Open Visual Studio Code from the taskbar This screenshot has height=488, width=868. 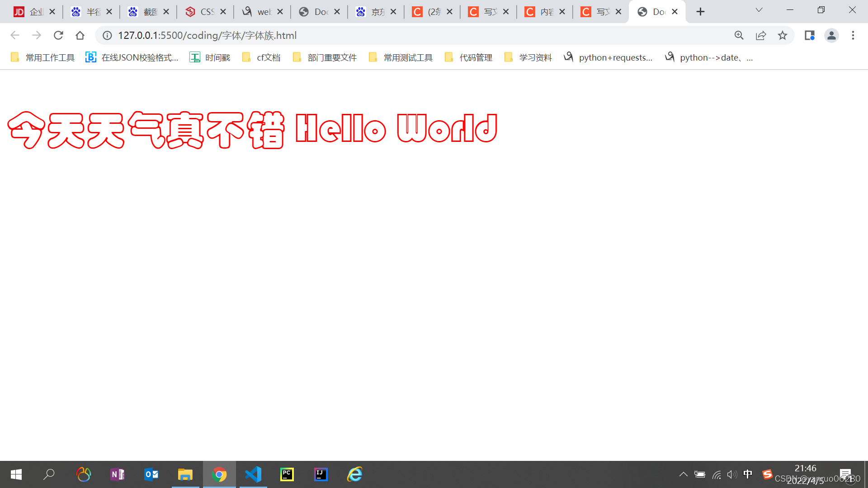point(253,474)
